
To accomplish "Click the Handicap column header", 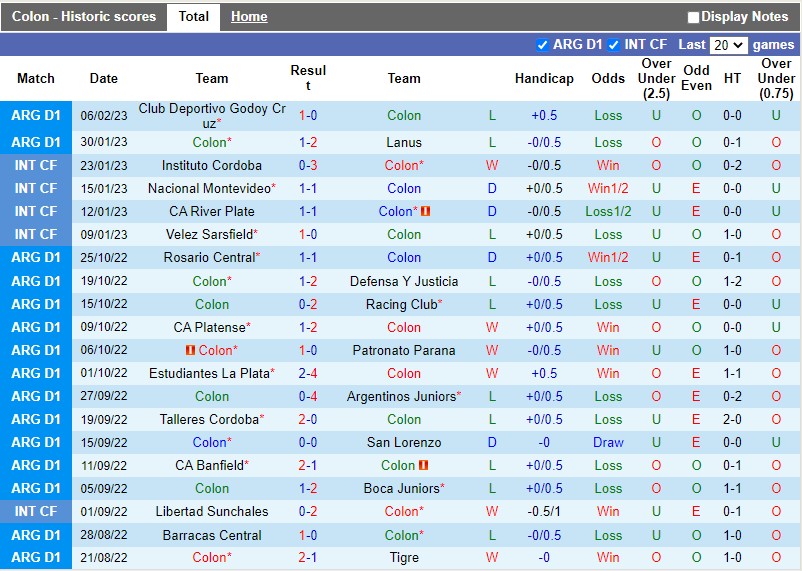I will click(544, 78).
